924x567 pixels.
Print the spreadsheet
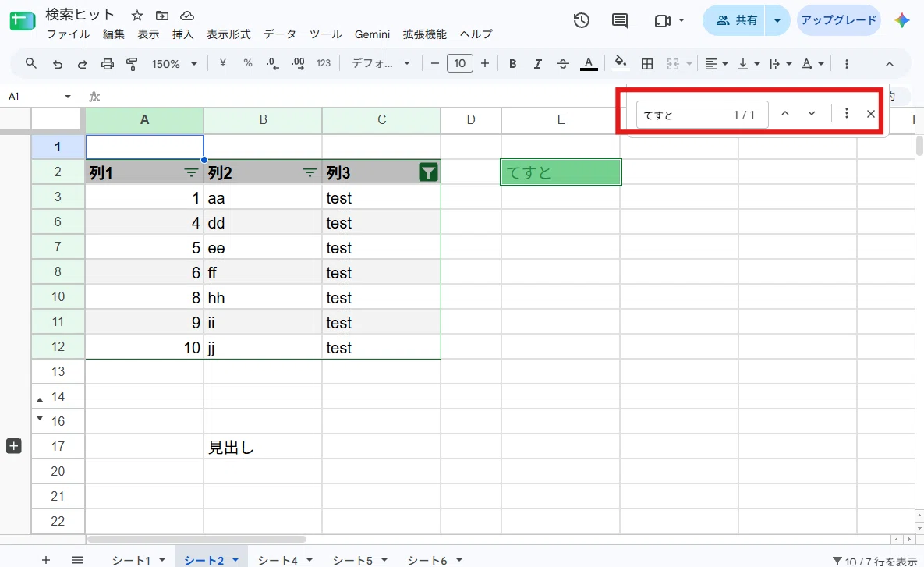tap(108, 64)
